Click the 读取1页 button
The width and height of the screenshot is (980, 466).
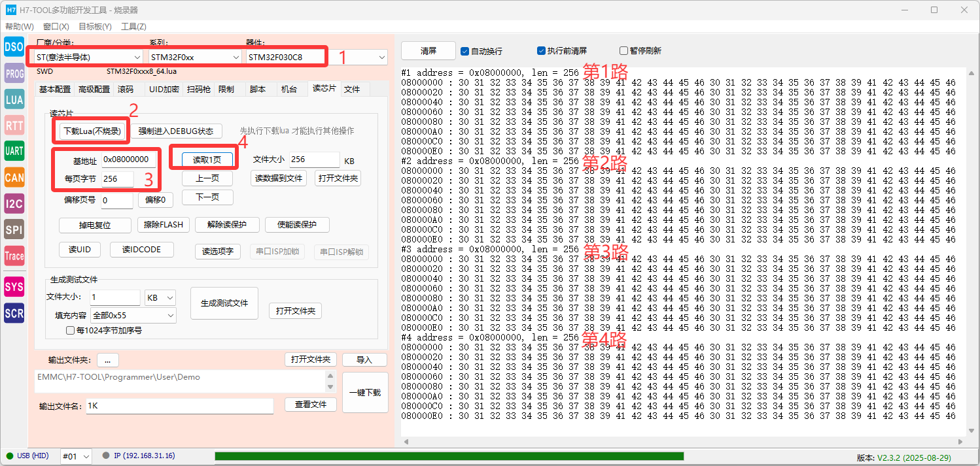[207, 160]
